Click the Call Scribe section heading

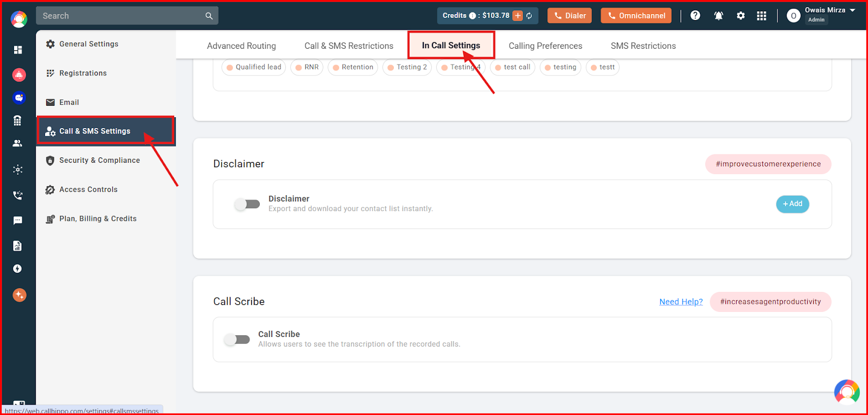pyautogui.click(x=239, y=302)
